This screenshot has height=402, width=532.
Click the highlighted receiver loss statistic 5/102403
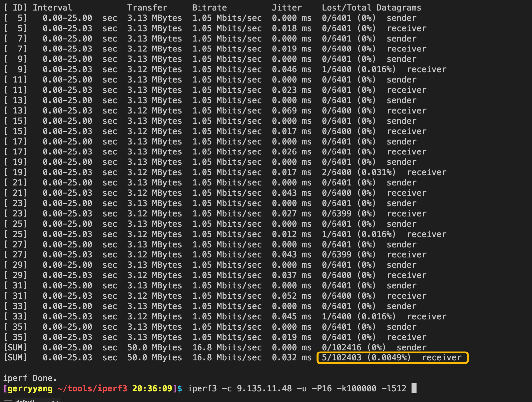pyautogui.click(x=342, y=358)
